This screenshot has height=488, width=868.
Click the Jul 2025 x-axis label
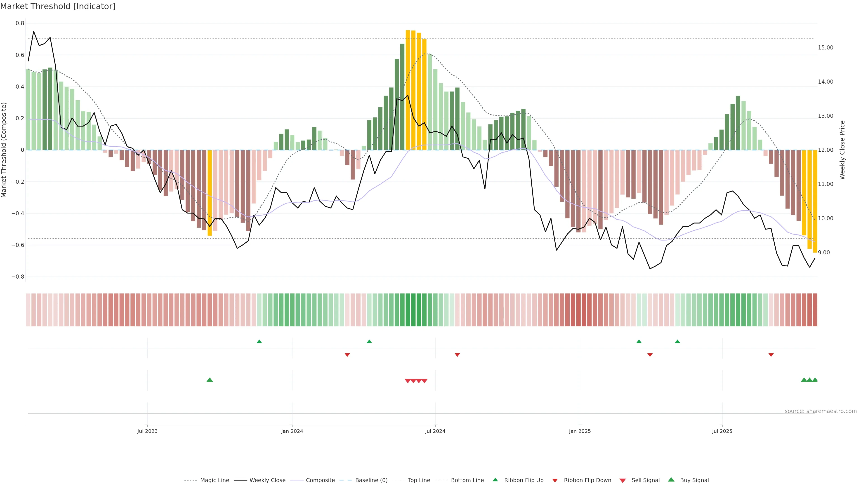(722, 431)
